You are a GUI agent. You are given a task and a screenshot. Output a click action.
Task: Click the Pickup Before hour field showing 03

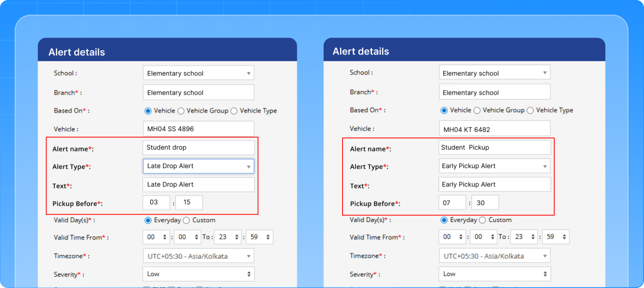click(156, 202)
